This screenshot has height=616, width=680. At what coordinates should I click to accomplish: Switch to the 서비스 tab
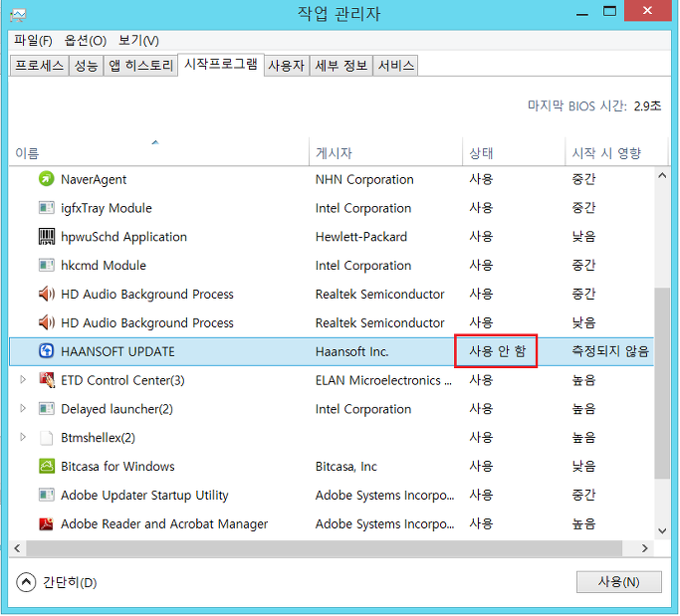(395, 66)
